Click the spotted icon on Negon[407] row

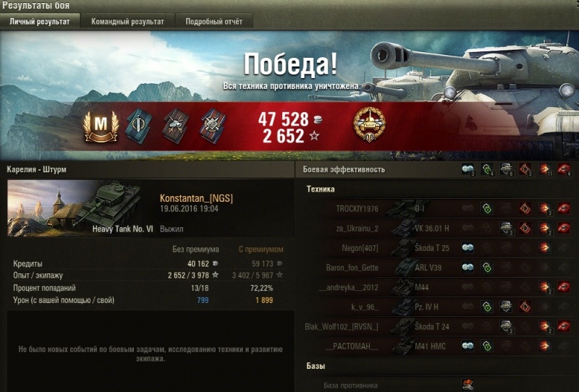pos(468,247)
